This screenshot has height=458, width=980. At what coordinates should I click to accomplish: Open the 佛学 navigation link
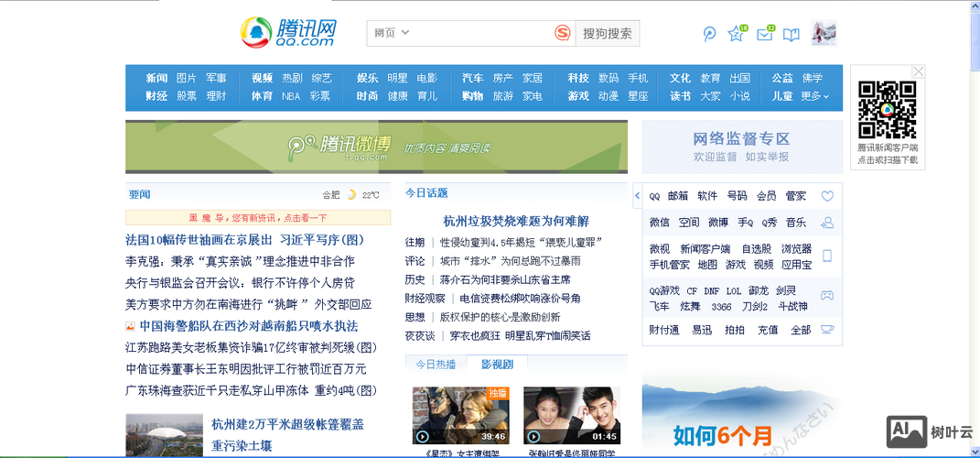click(x=813, y=78)
